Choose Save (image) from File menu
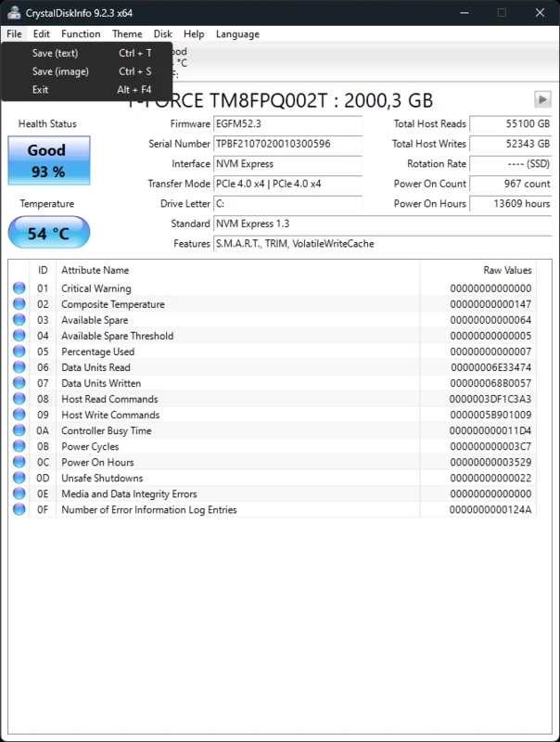Viewport: 560px width, 742px height. tap(60, 71)
